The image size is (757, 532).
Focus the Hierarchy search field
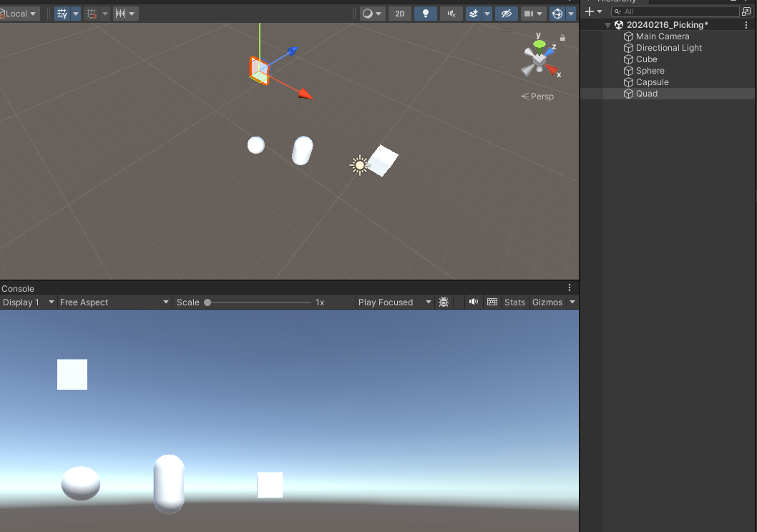tap(675, 11)
